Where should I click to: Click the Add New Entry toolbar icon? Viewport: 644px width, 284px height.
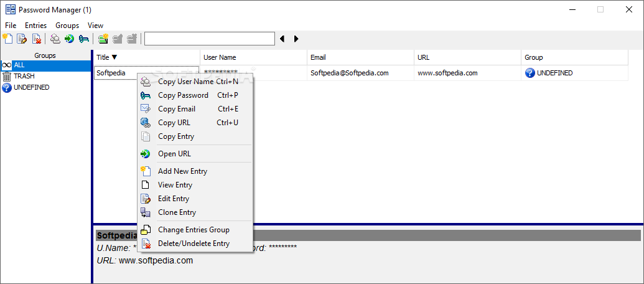tap(7, 39)
